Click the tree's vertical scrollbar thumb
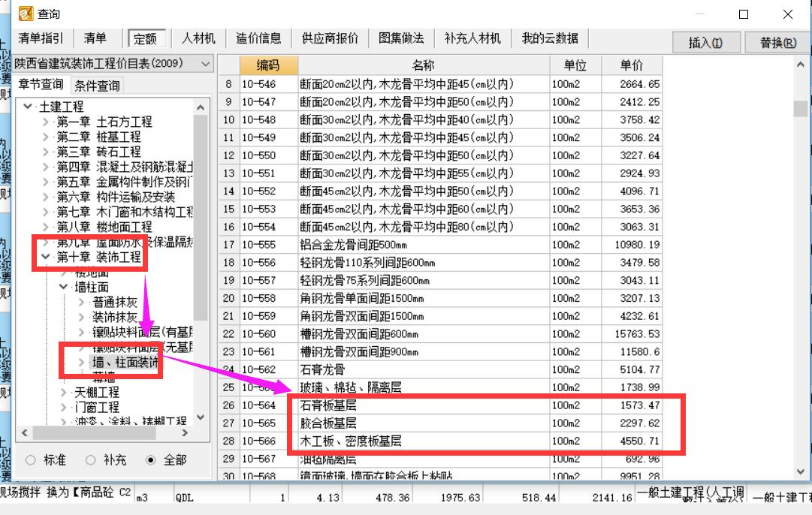Image resolution: width=812 pixels, height=515 pixels. [x=201, y=218]
